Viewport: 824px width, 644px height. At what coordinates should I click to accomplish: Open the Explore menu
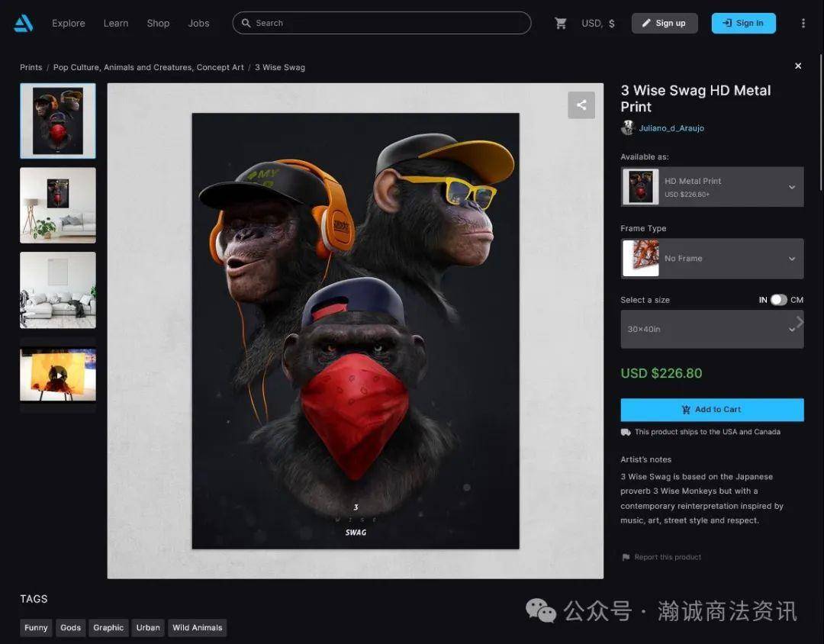pyautogui.click(x=69, y=24)
